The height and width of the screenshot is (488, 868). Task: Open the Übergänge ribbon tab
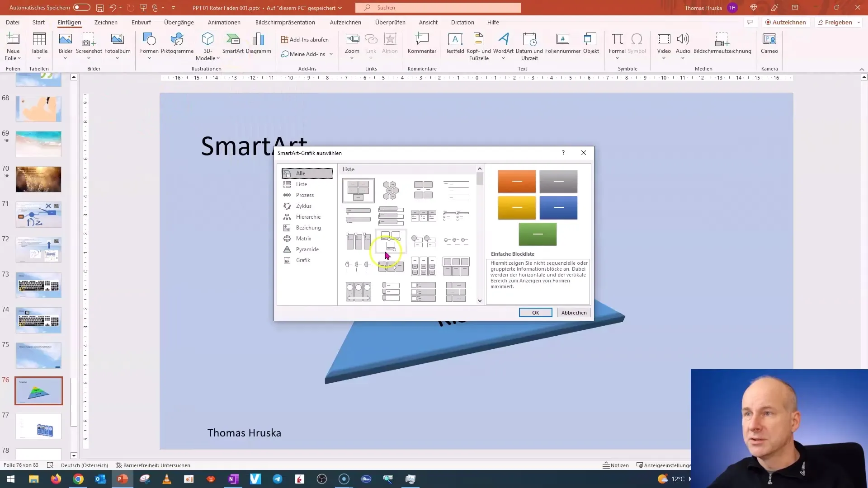point(179,23)
